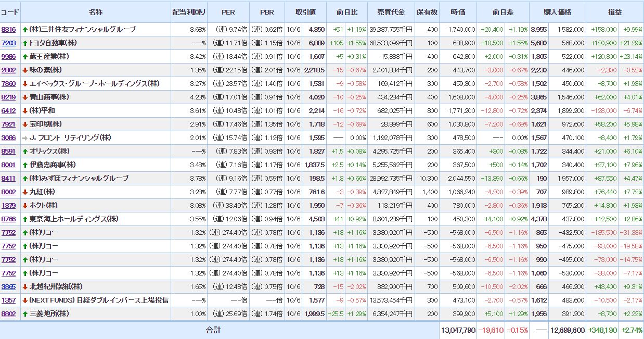Open stock code 7203 link

[8, 43]
